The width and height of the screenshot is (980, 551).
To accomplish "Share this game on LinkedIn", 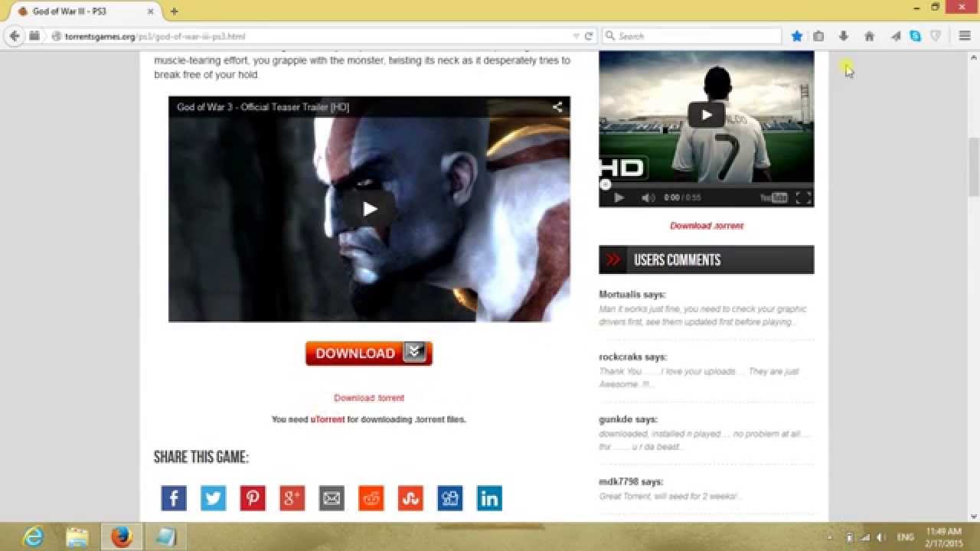I will point(489,498).
